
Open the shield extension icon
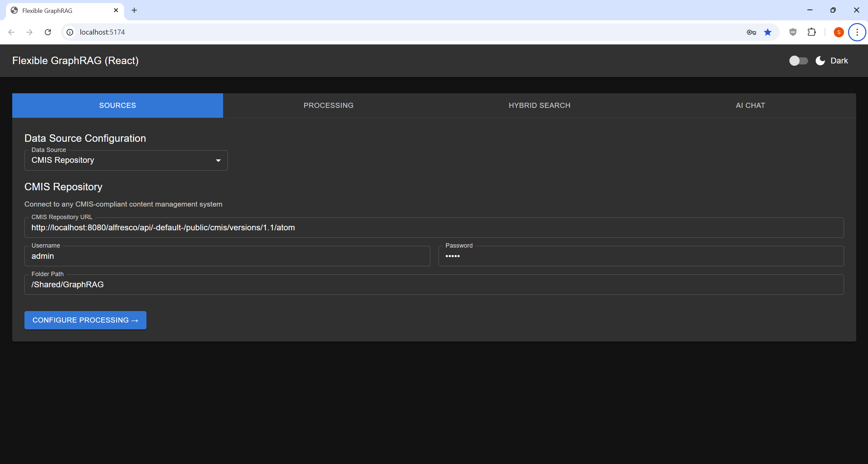pyautogui.click(x=792, y=32)
